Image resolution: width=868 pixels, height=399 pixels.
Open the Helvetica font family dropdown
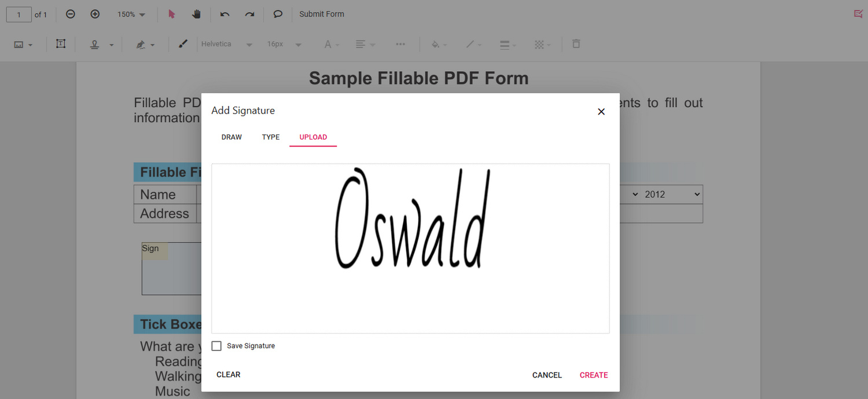tap(226, 44)
